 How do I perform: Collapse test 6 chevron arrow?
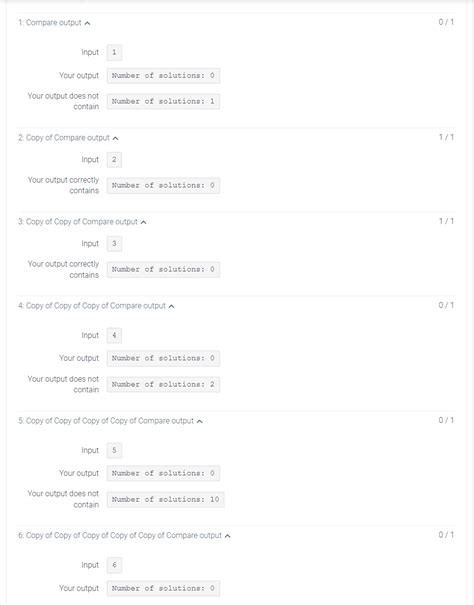tap(228, 536)
